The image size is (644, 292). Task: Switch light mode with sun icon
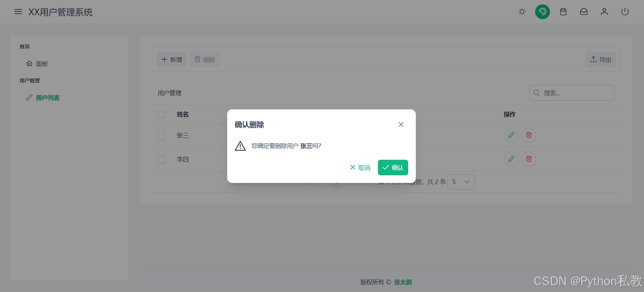tap(522, 12)
